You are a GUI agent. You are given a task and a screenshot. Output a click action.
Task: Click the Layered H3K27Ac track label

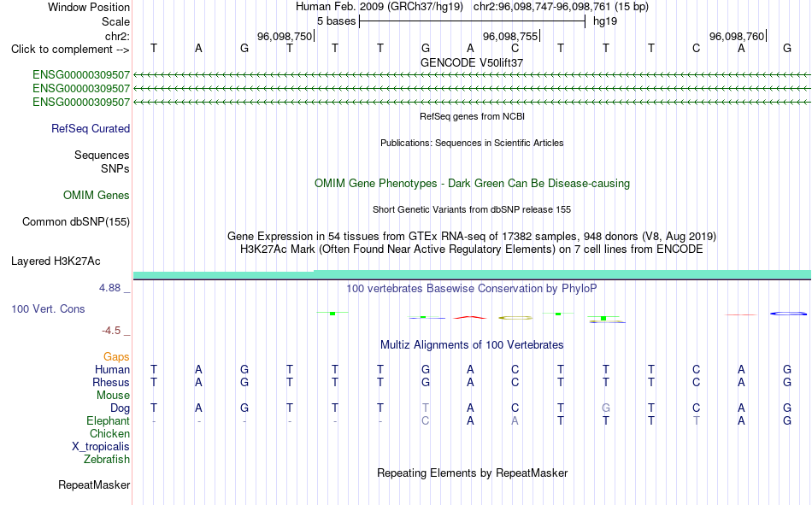56,261
